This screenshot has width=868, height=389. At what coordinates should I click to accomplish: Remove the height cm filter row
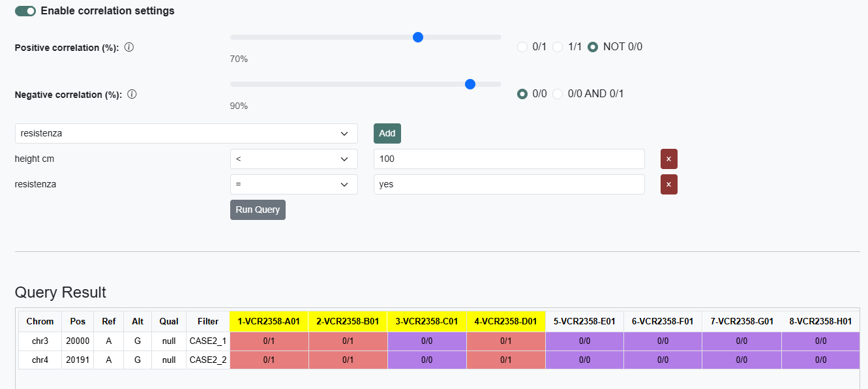pos(668,159)
